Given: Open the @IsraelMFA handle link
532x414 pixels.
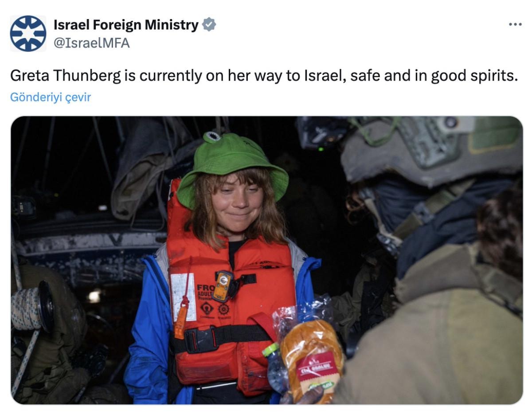Looking at the screenshot, I should [x=92, y=43].
